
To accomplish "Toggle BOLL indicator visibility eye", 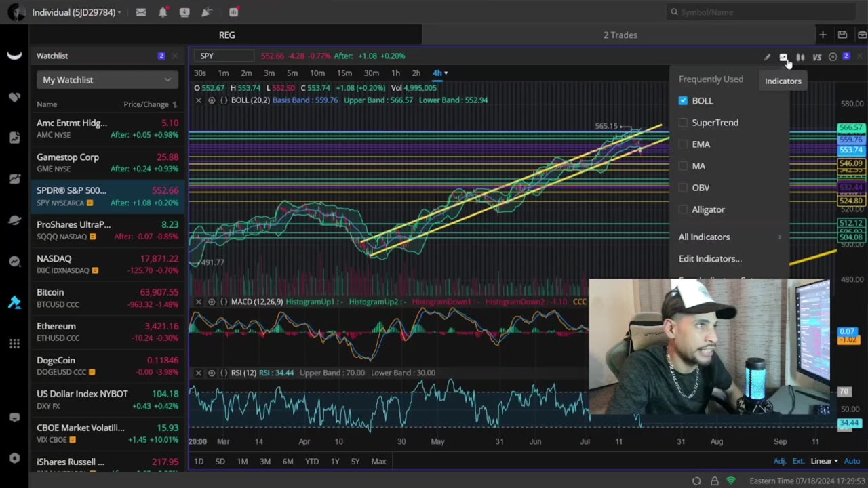I will point(212,100).
